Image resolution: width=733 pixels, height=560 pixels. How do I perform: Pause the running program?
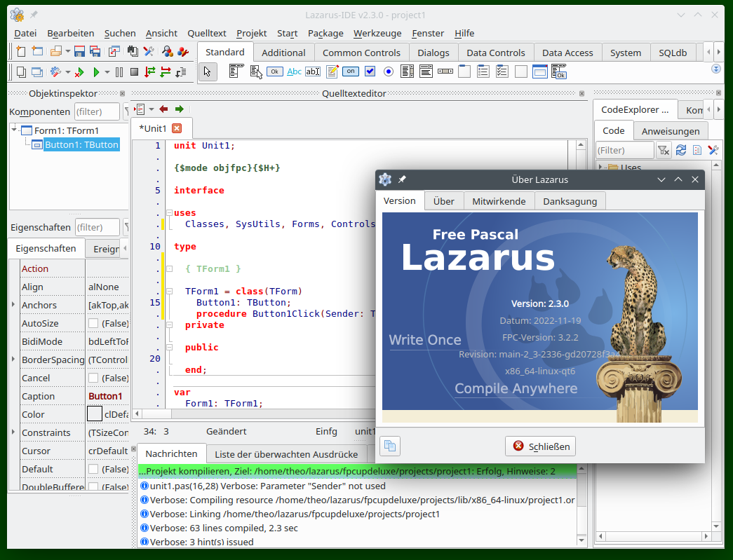click(119, 72)
